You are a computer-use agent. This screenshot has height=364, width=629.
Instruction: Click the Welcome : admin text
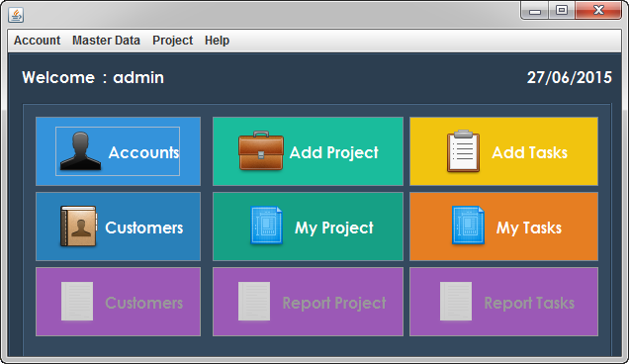coord(93,77)
